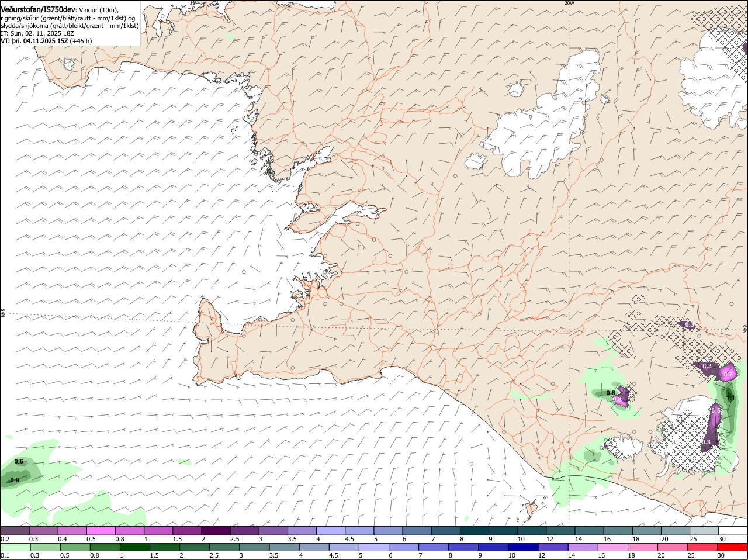This screenshot has height=560, width=748.
Task: Click the 64N latitude label on the right edge
Action: [745, 329]
